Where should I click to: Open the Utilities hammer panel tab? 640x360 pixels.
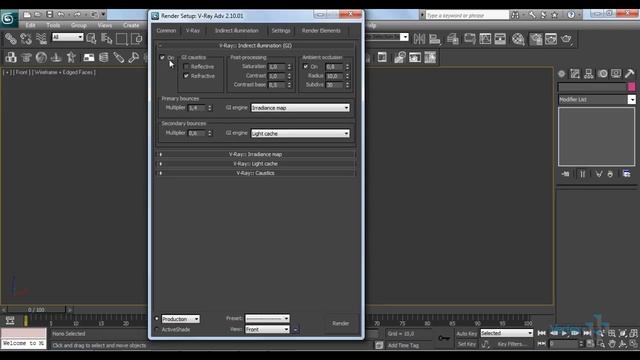pyautogui.click(x=629, y=74)
